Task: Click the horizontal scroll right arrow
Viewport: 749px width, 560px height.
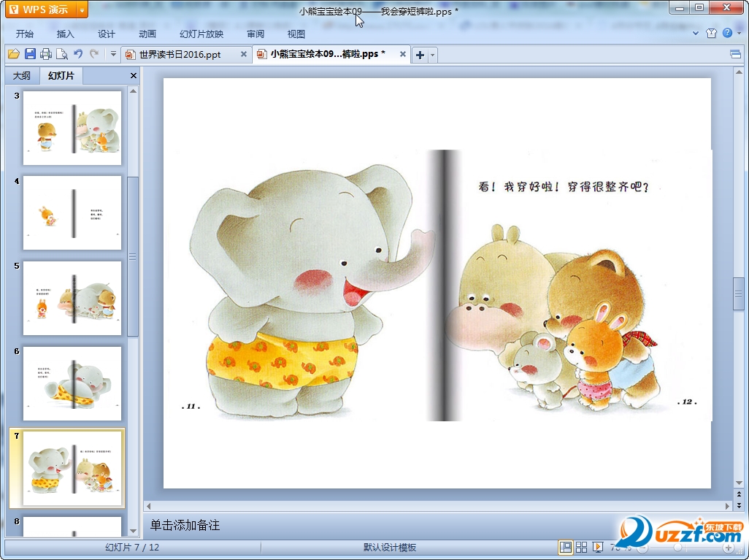Action: pyautogui.click(x=728, y=506)
